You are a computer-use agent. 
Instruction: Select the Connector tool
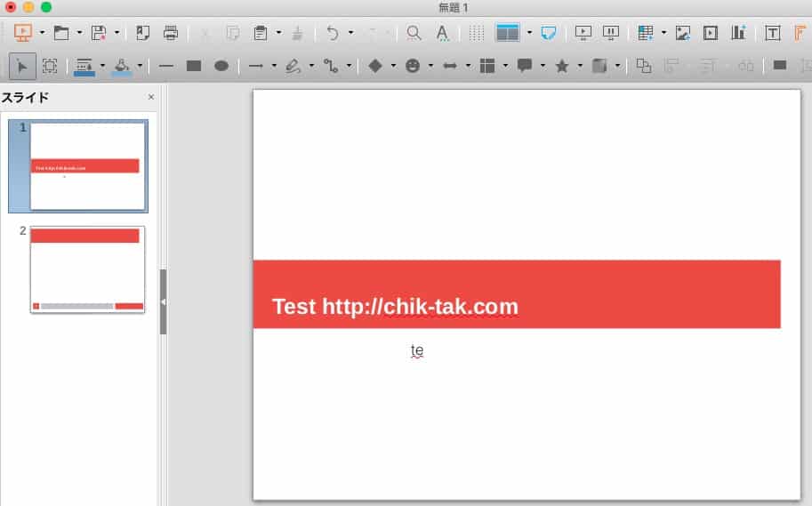coord(330,66)
